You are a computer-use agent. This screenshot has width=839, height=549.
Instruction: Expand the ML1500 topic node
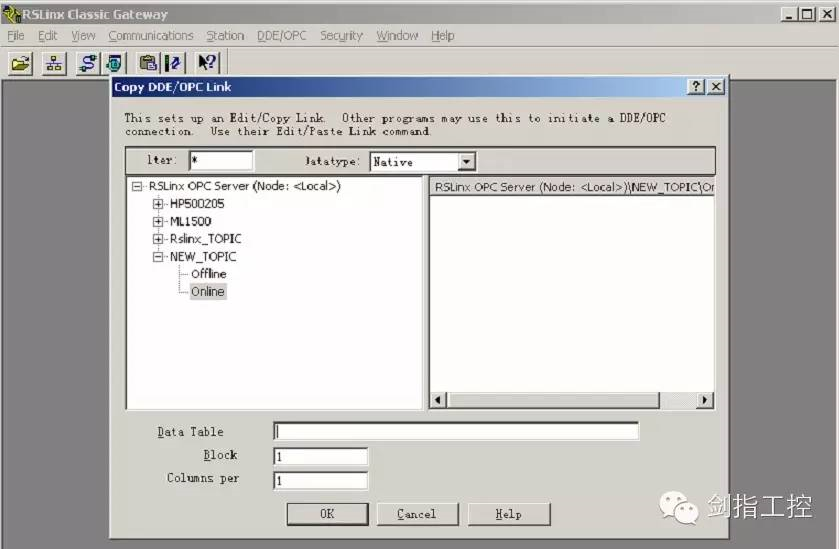(157, 222)
